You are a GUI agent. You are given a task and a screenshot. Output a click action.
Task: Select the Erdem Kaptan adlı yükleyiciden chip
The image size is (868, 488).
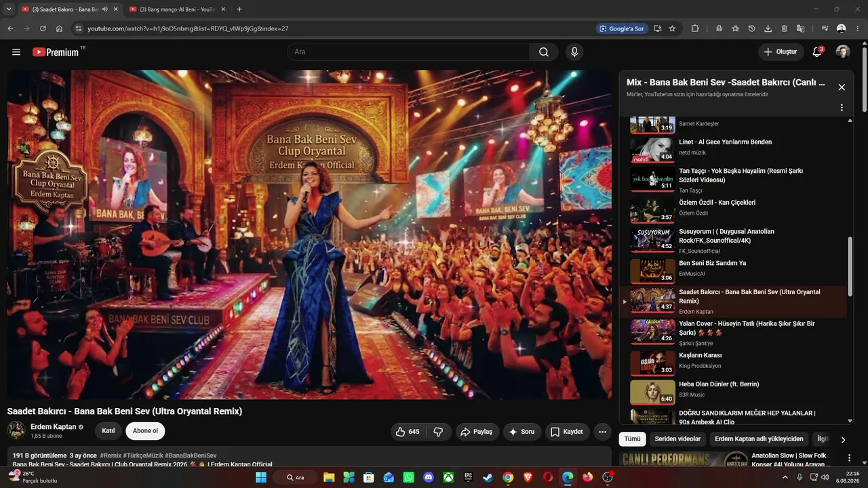point(759,439)
